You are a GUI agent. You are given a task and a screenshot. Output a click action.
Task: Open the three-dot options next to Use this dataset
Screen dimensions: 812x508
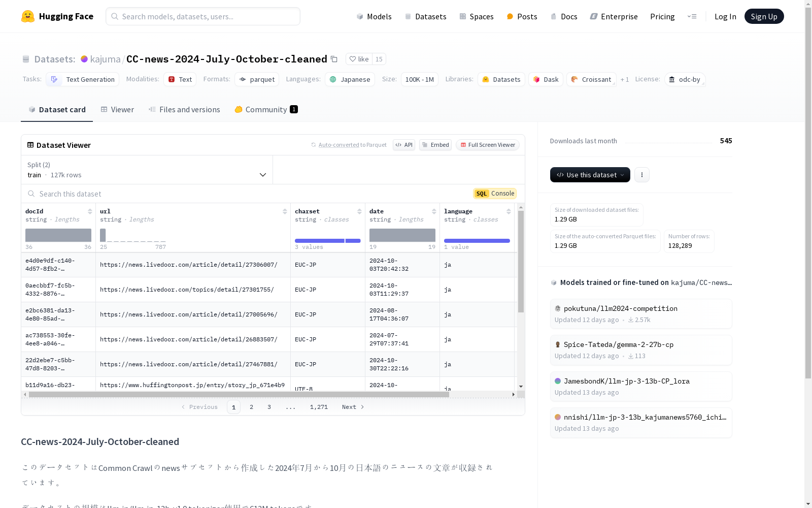click(642, 175)
